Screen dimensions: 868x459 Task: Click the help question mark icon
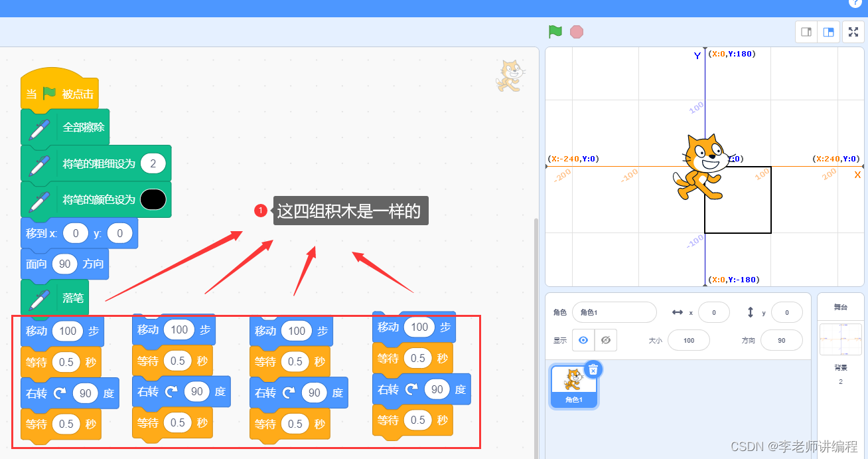[x=855, y=3]
